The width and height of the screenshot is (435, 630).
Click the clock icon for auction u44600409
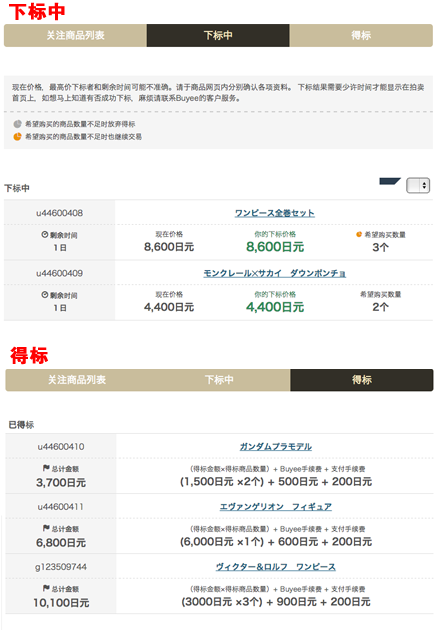tap(45, 295)
